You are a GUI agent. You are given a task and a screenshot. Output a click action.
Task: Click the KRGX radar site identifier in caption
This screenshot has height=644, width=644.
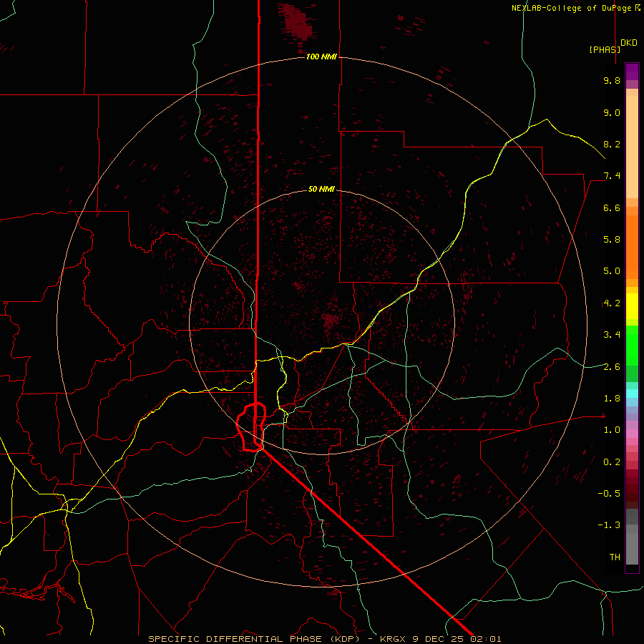click(394, 639)
